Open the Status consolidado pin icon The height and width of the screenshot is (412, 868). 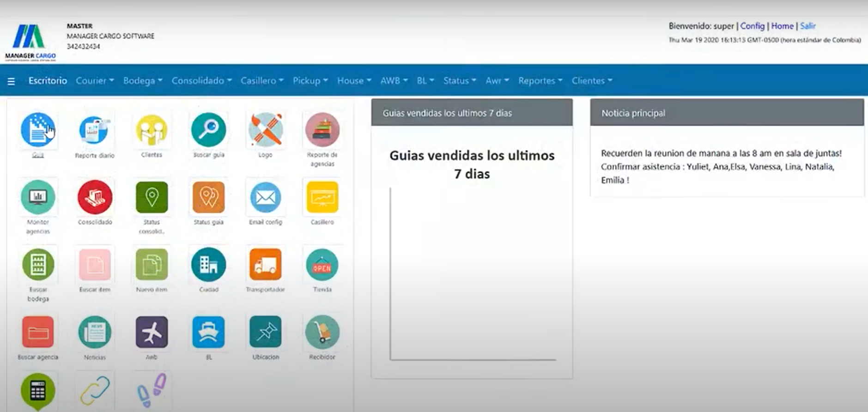(152, 197)
